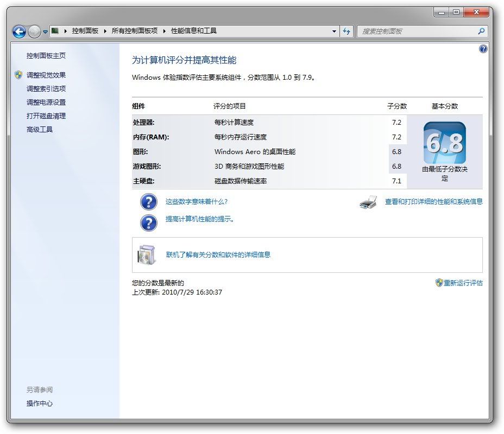Open the 控制面板 breadcrumb

pos(85,31)
